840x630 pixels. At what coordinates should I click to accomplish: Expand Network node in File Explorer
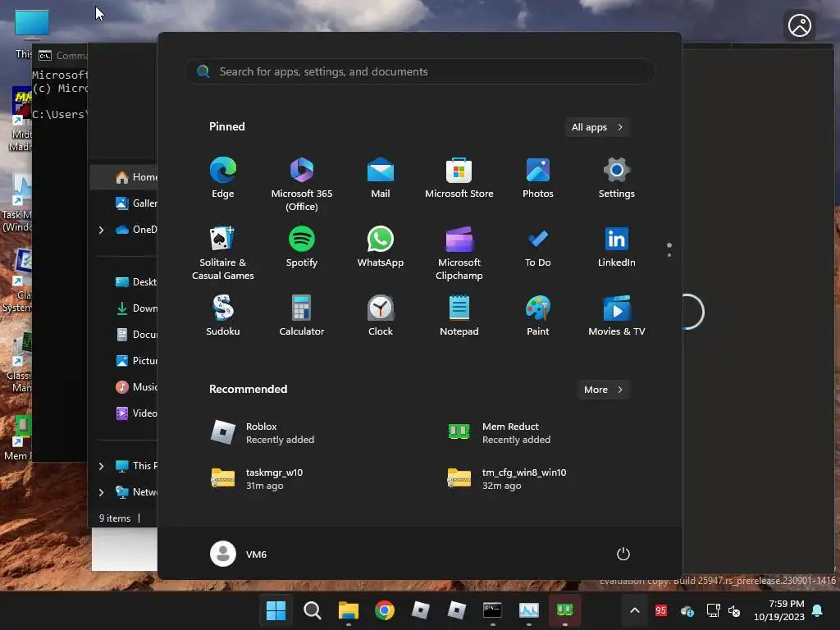click(x=101, y=492)
